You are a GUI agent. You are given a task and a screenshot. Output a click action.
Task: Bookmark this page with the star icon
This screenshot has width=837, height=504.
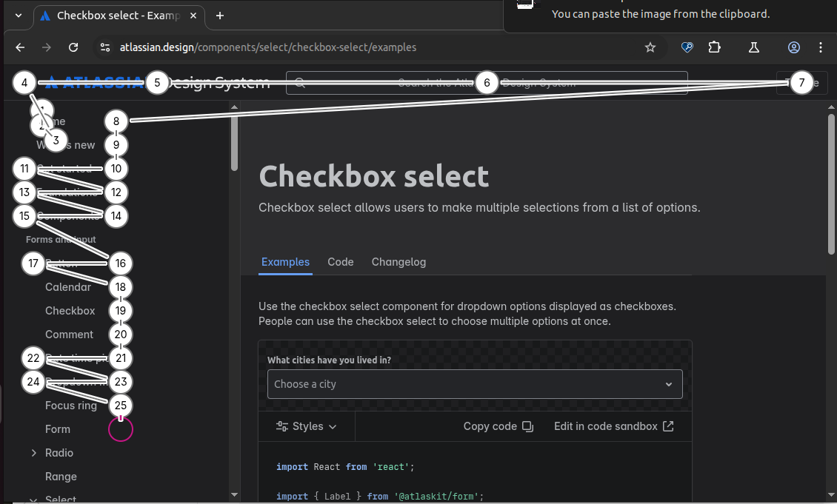[x=650, y=47]
